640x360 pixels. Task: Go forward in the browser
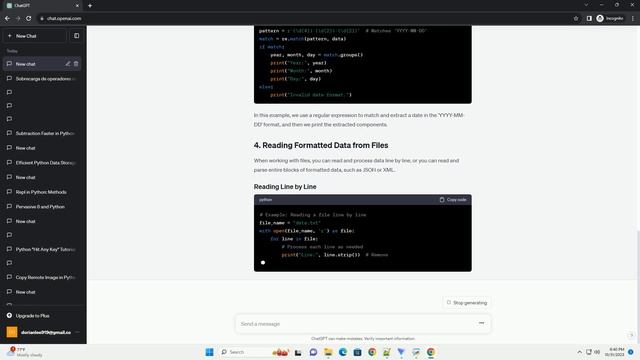point(18,18)
